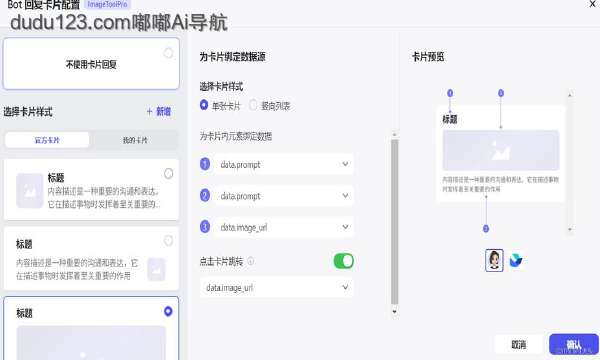This screenshot has height=360, width=600.
Task: Click the "取消" cancel button
Action: pos(519,344)
